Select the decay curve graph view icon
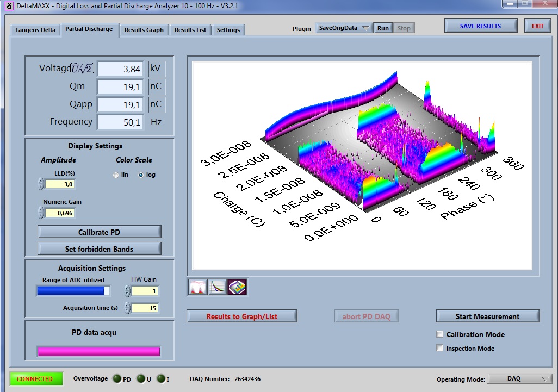Viewport: 558px width, 392px height. [217, 287]
